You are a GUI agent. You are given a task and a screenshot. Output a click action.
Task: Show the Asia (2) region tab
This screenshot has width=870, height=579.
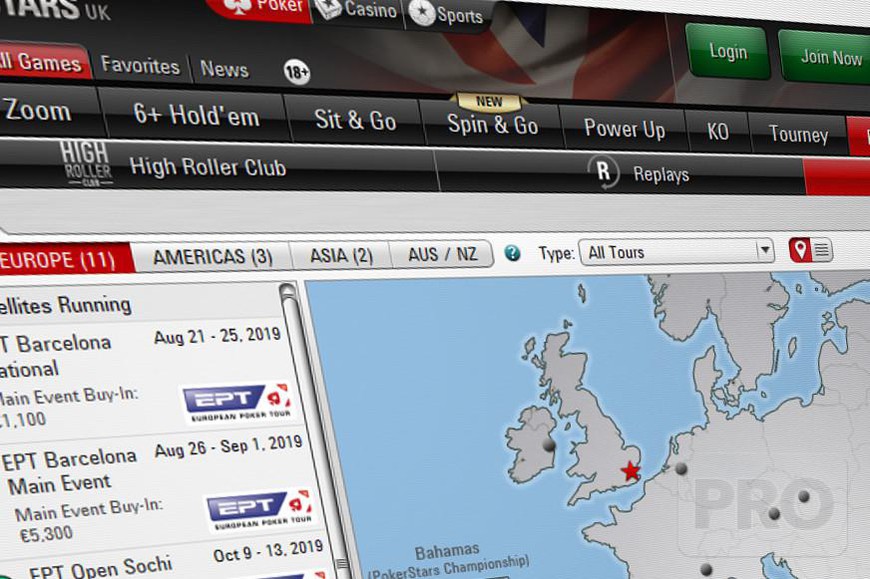click(341, 255)
